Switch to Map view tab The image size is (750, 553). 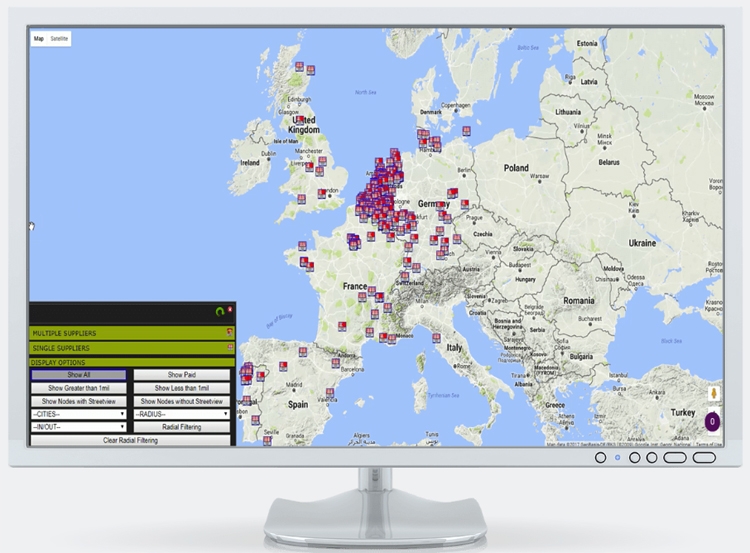click(39, 39)
